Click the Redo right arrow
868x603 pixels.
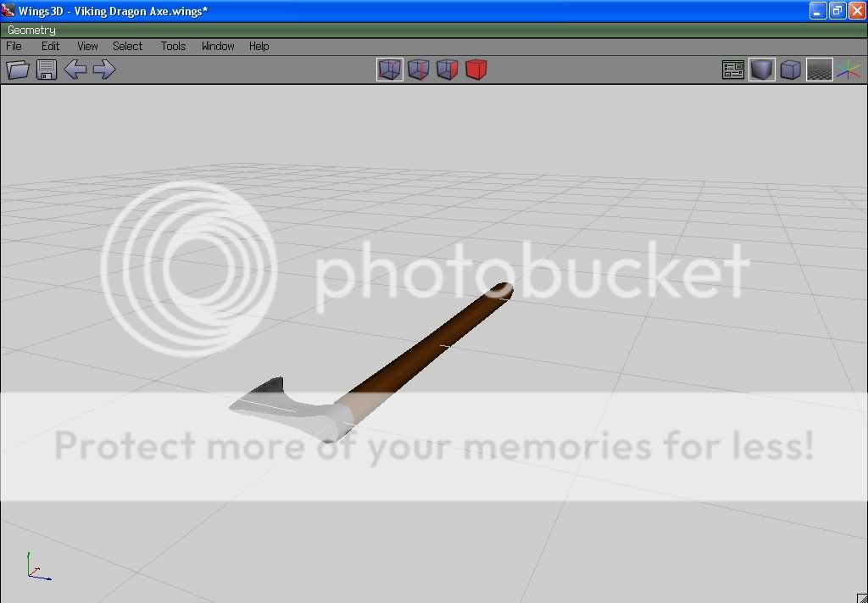(x=103, y=70)
